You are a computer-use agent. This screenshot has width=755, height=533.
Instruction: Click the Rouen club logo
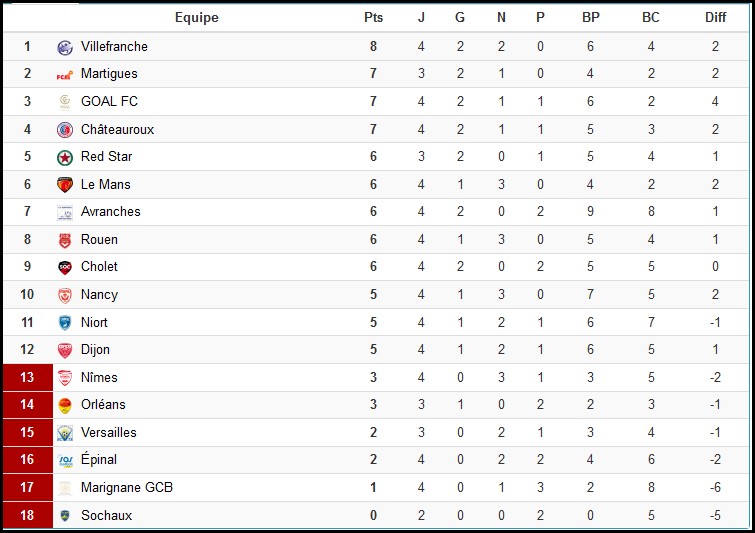click(65, 240)
